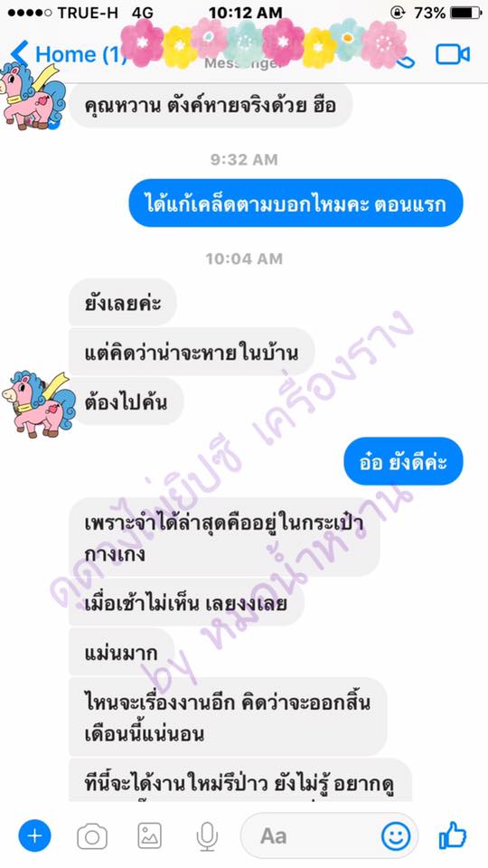
Task: Tap the message แต่คิดว่าน่าจะหายในบ้าน
Action: point(192,352)
